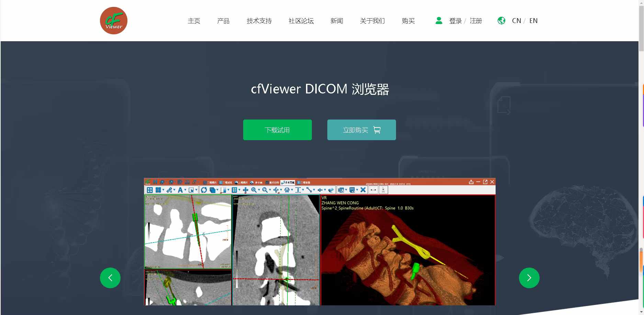Open the 产品 menu in the navigation bar
Screen dimensions: 644x315
click(223, 21)
